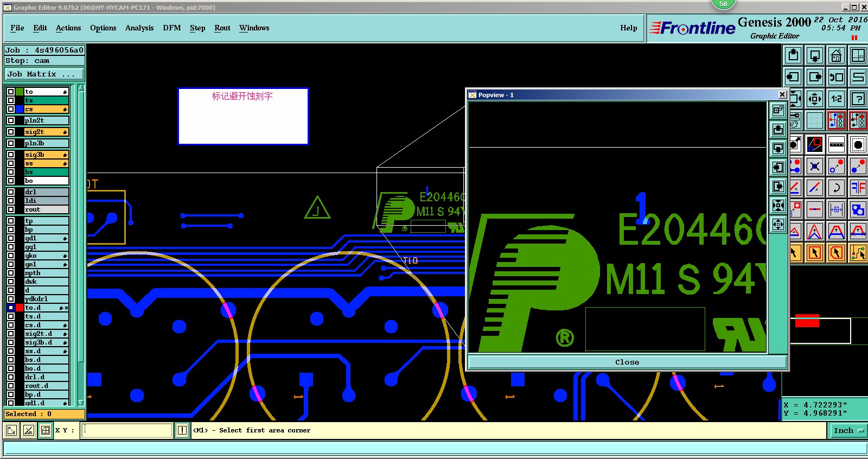Image resolution: width=868 pixels, height=459 pixels.
Task: Toggle the checkbox for layer sig3b
Action: coord(11,155)
